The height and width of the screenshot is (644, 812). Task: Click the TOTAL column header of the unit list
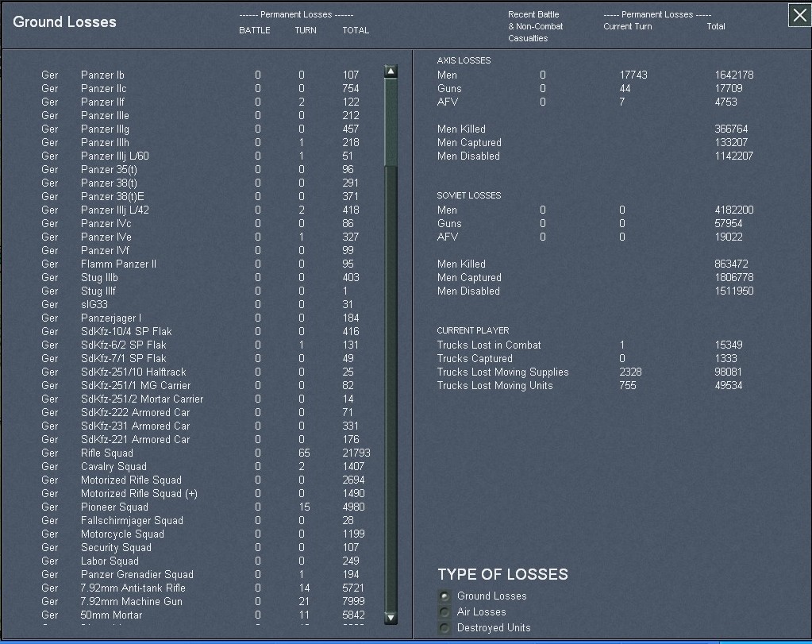pyautogui.click(x=356, y=30)
